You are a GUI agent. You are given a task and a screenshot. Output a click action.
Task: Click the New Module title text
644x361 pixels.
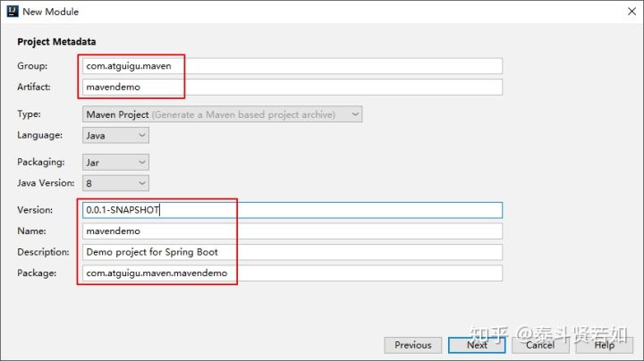(50, 12)
